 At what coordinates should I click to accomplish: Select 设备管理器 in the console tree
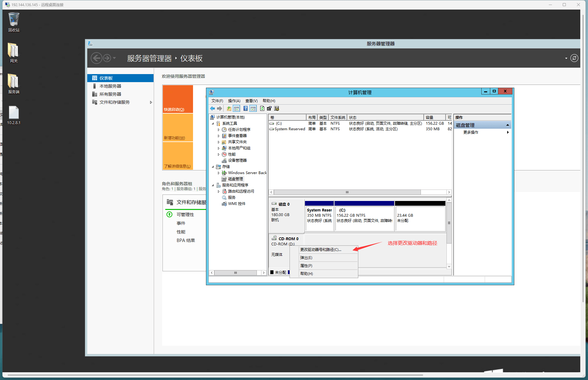[x=237, y=161]
